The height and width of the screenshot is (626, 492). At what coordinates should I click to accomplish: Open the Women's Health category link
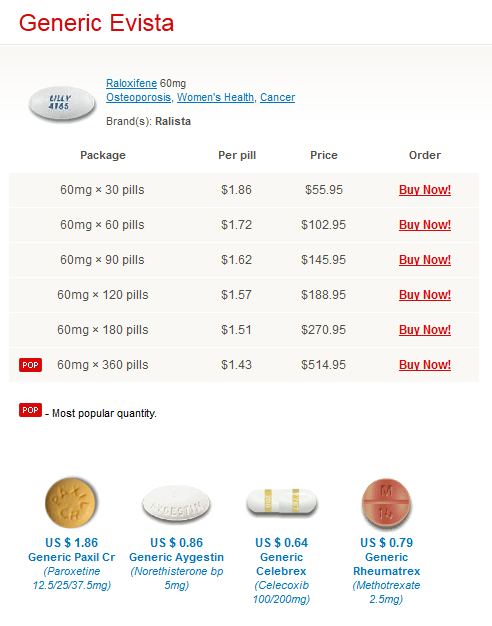pos(215,97)
